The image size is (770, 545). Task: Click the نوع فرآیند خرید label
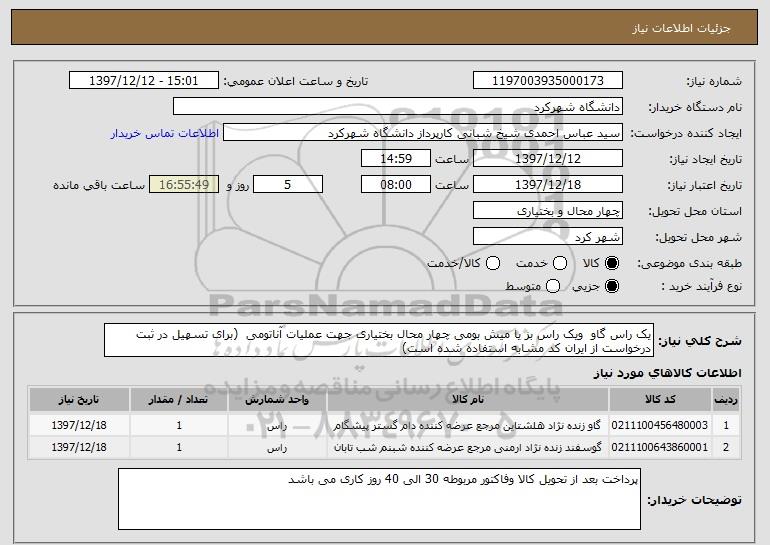702,286
